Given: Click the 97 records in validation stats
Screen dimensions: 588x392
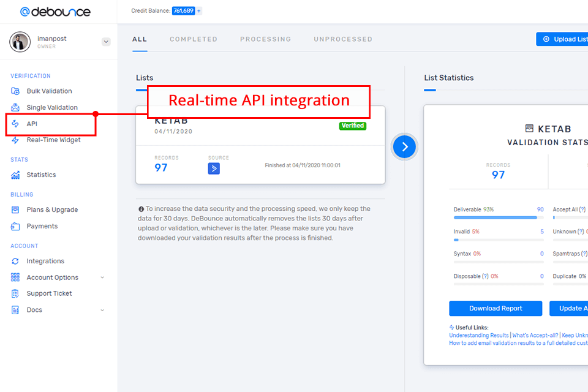Looking at the screenshot, I should coord(499,175).
